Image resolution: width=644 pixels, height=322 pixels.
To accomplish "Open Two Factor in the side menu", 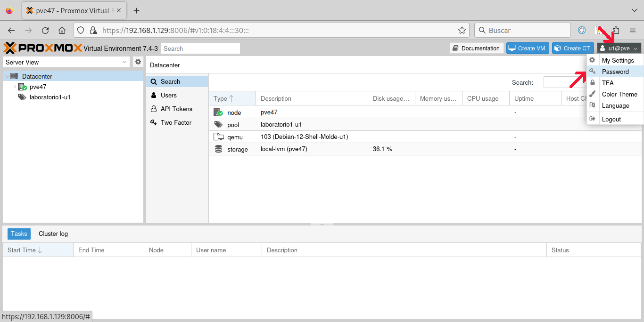I will (177, 122).
